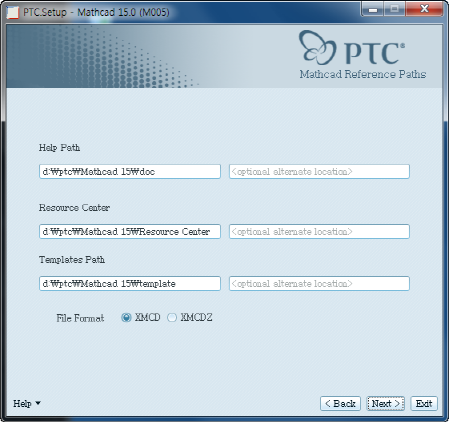449x422 pixels.
Task: Select the 'File Format' label text
Action: (80, 318)
